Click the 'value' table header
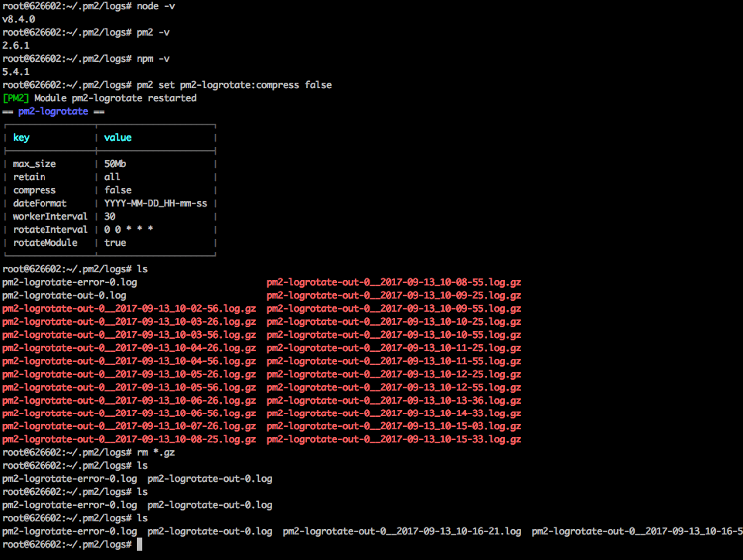 point(118,138)
